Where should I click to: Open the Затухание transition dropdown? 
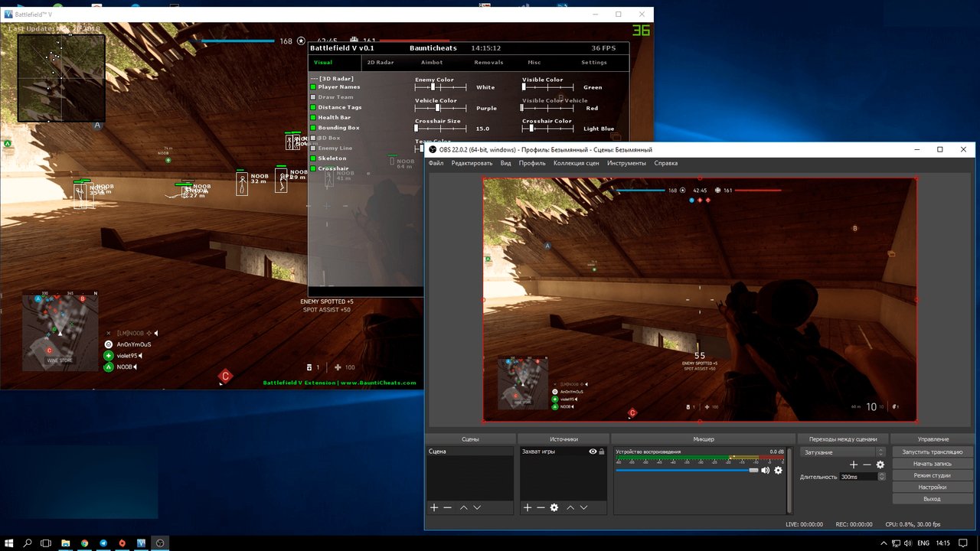[x=842, y=452]
